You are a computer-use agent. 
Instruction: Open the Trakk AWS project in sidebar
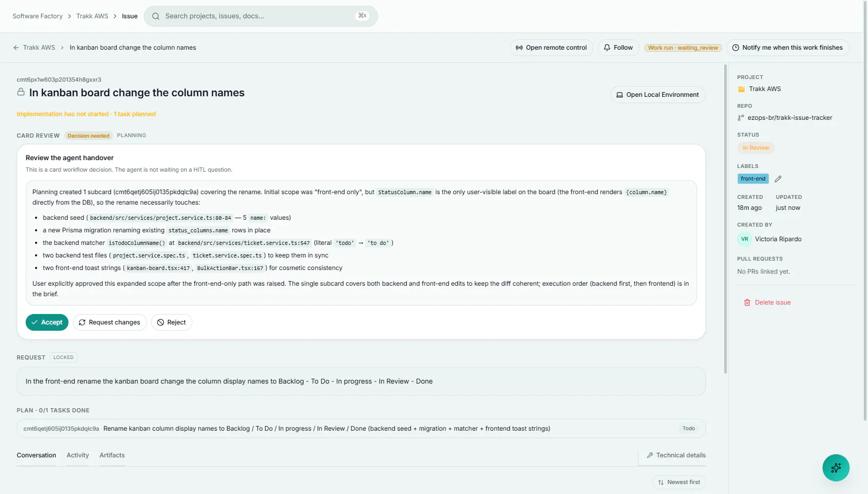tap(764, 89)
